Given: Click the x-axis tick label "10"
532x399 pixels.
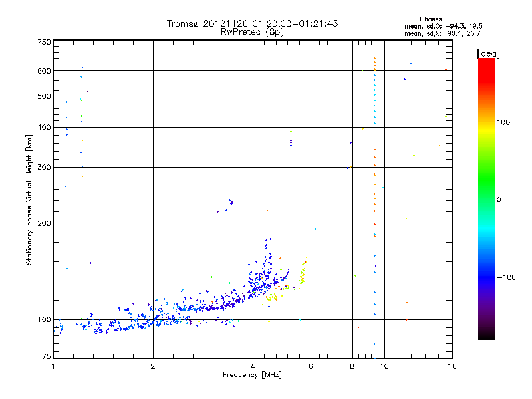Looking at the screenshot, I should [x=384, y=366].
